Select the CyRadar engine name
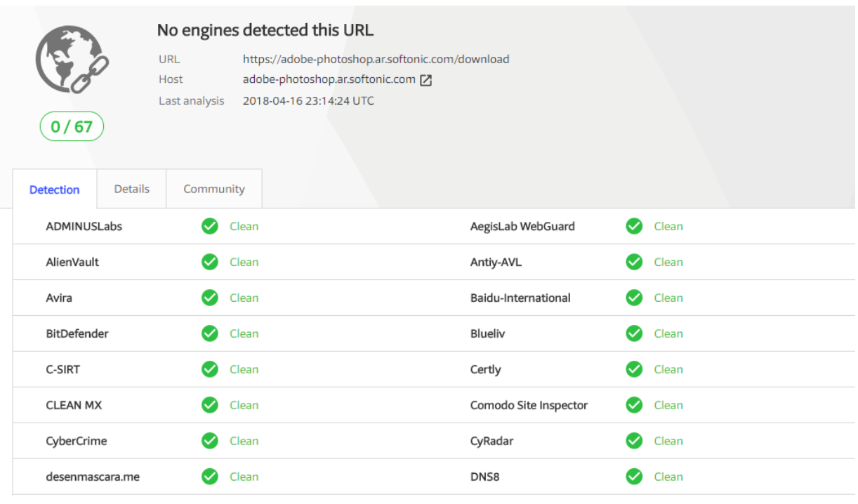This screenshot has width=858, height=504. click(x=491, y=441)
